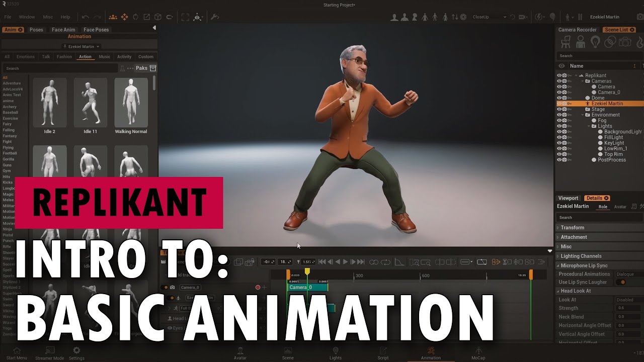Select the Fashion animation filter
This screenshot has width=644, height=362.
click(x=64, y=57)
